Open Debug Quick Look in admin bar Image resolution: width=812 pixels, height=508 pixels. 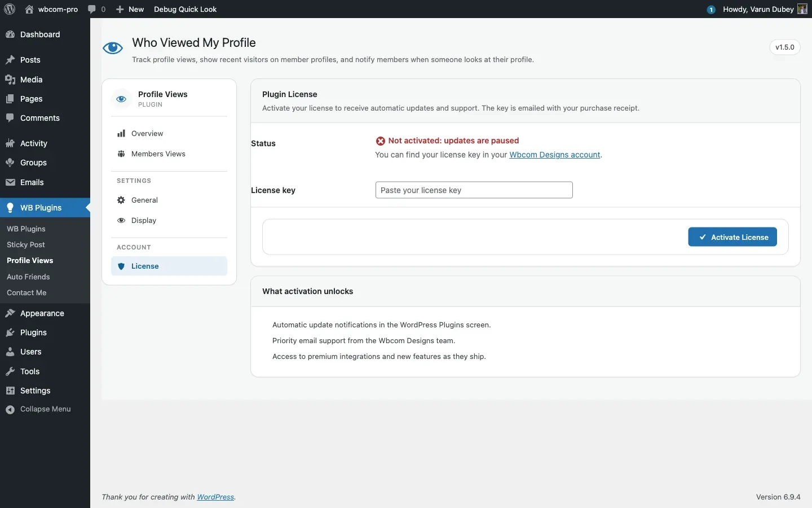(186, 9)
